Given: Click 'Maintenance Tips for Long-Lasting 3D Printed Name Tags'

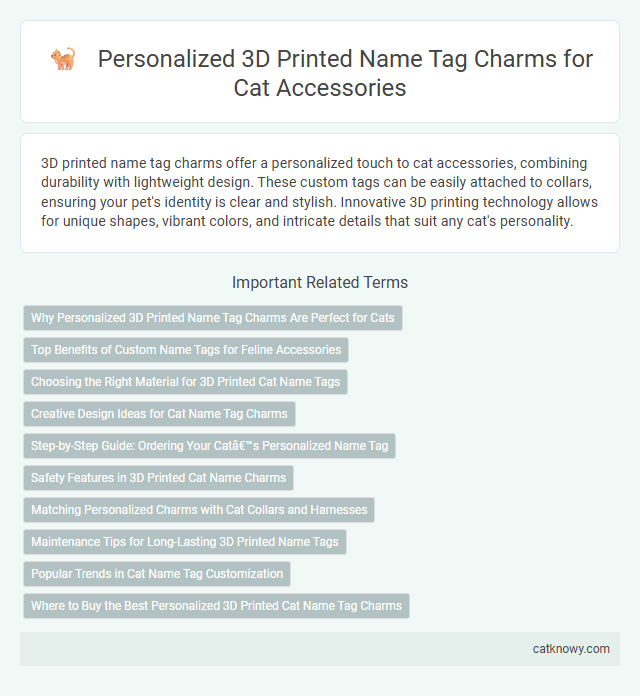Looking at the screenshot, I should pos(185,542).
